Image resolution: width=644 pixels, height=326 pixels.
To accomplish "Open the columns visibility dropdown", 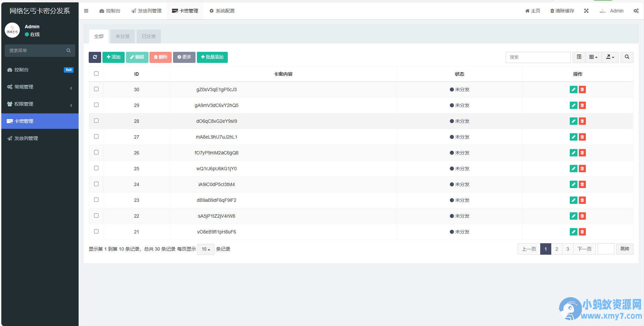I will (593, 57).
